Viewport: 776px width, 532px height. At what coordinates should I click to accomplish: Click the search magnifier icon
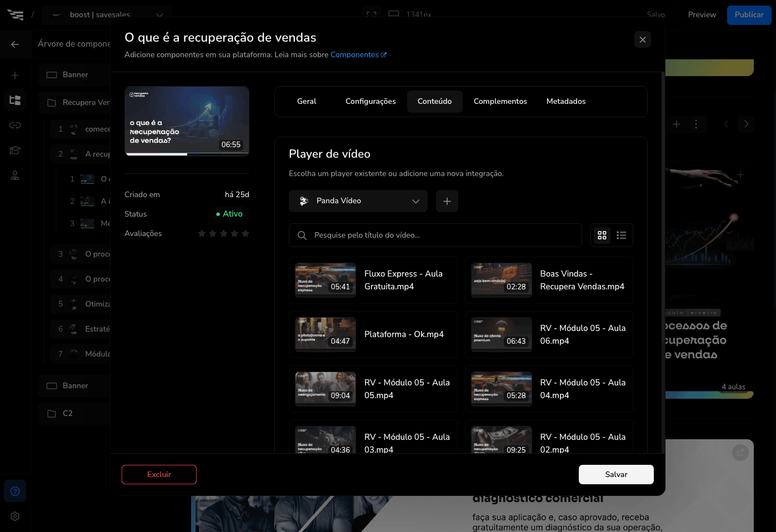tap(302, 235)
